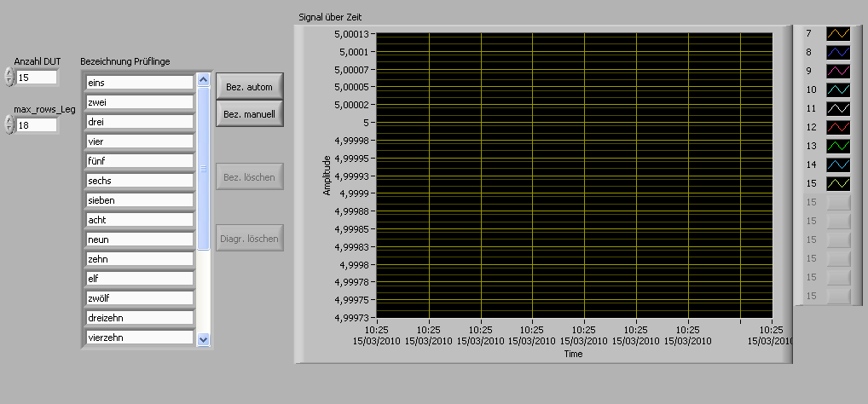Click the Anzahl DUT stepper arrows

(9, 77)
